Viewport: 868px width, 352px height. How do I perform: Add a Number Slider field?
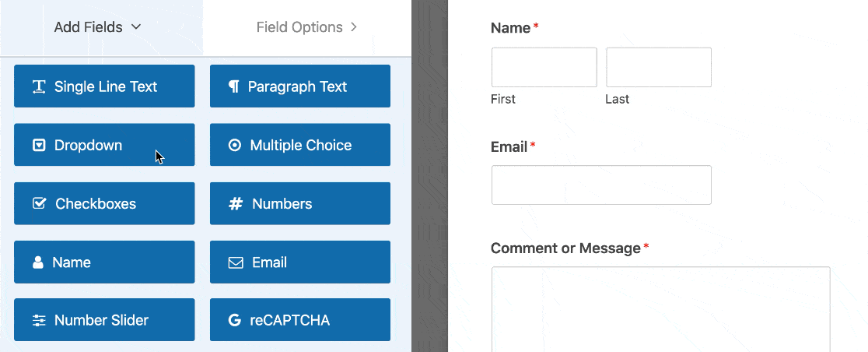click(104, 321)
